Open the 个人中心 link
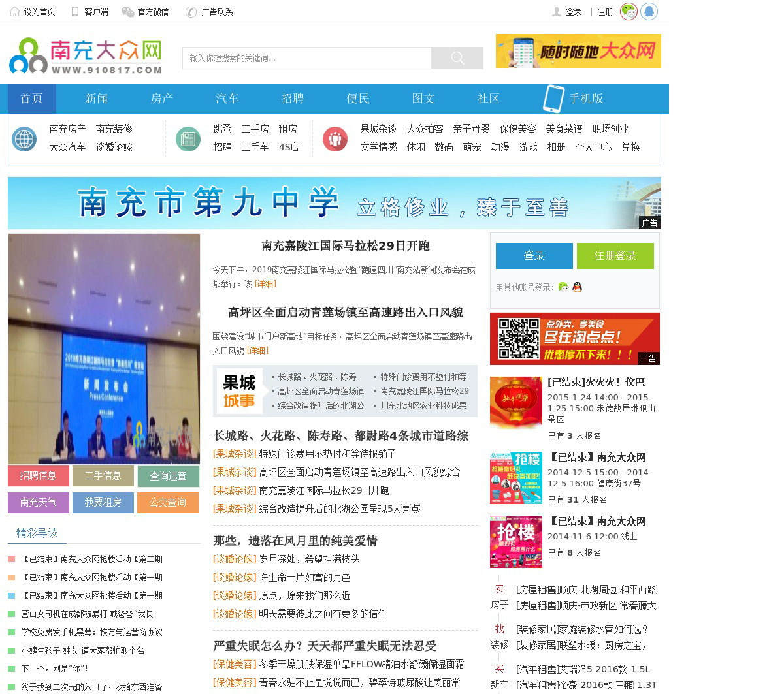The image size is (784, 694). (x=593, y=147)
